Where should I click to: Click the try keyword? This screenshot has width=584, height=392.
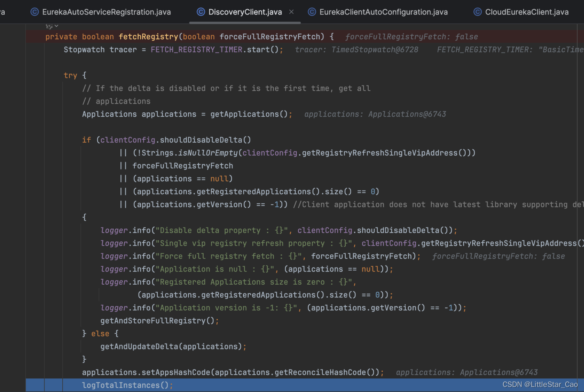[70, 75]
